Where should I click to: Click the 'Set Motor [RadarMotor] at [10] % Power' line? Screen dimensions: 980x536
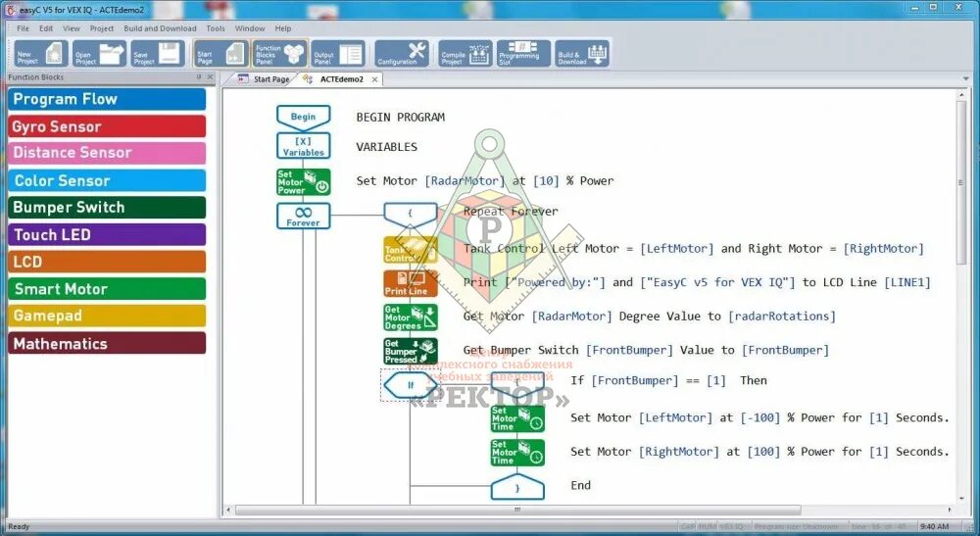click(x=485, y=181)
